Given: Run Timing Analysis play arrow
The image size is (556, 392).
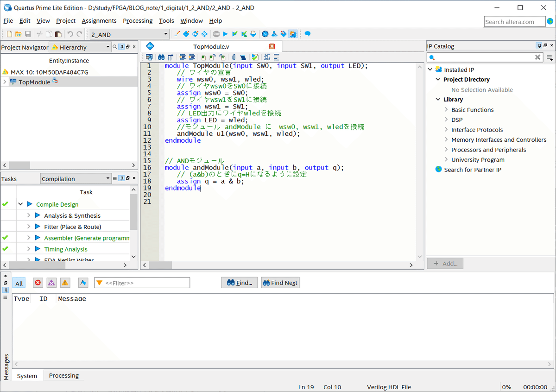Looking at the screenshot, I should 38,249.
